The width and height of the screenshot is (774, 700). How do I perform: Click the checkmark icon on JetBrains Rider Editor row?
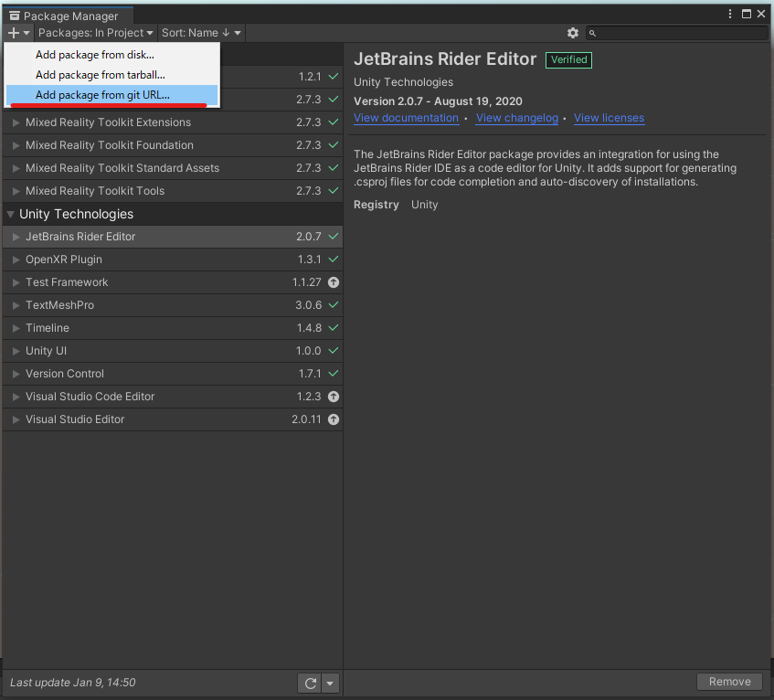coord(334,237)
